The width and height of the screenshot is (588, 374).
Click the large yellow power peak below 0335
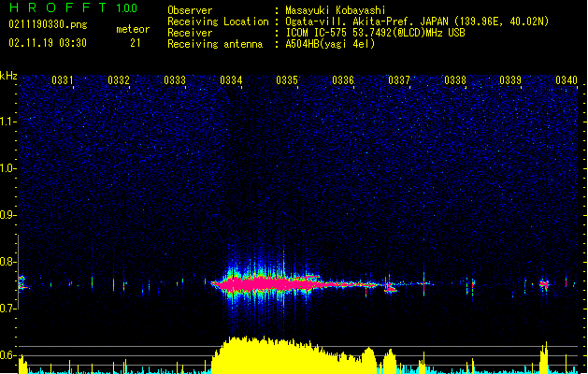(x=294, y=355)
